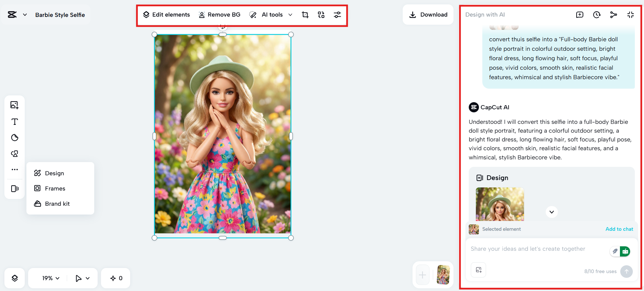This screenshot has height=291, width=644.
Task: Click the Download button
Action: click(x=428, y=15)
